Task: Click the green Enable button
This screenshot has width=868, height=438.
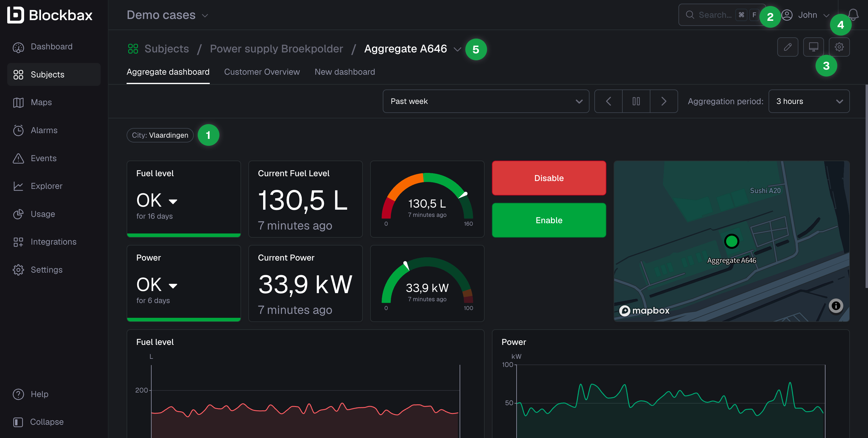Action: [x=549, y=220]
